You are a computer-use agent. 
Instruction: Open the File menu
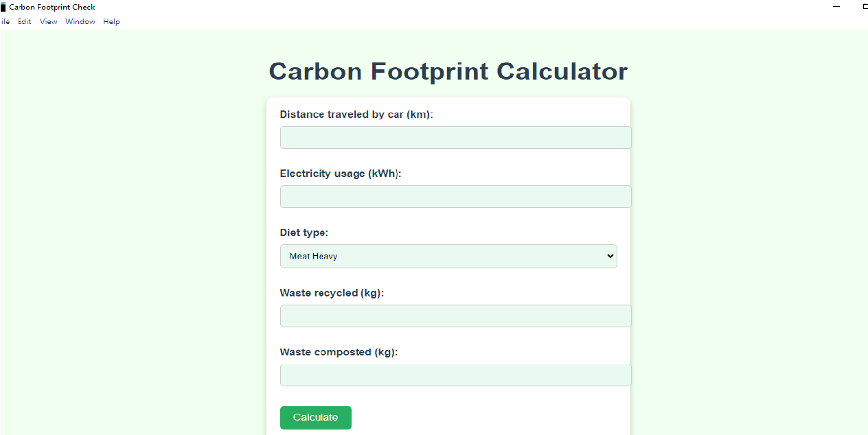coord(5,21)
